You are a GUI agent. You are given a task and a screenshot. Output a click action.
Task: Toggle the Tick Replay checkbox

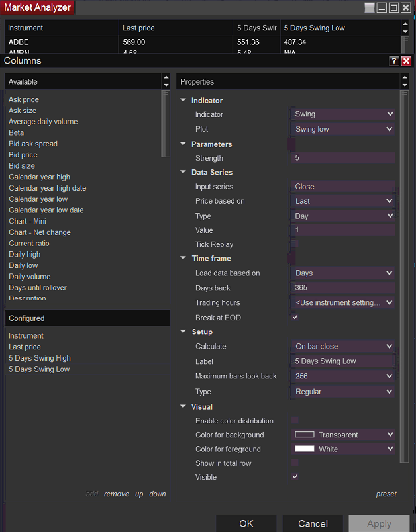[x=295, y=244]
